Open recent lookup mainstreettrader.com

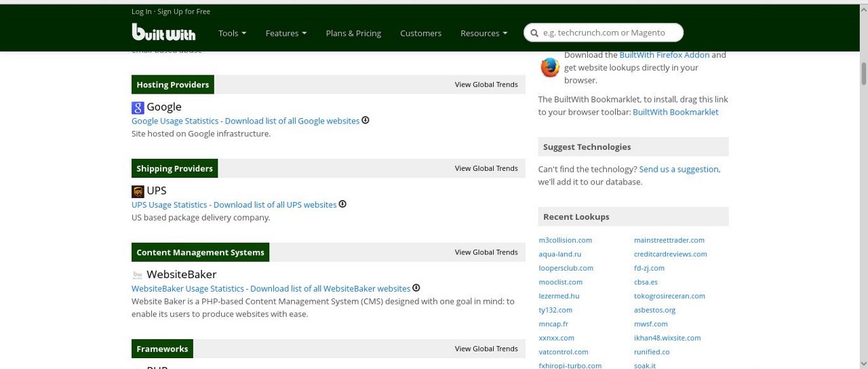pos(669,240)
